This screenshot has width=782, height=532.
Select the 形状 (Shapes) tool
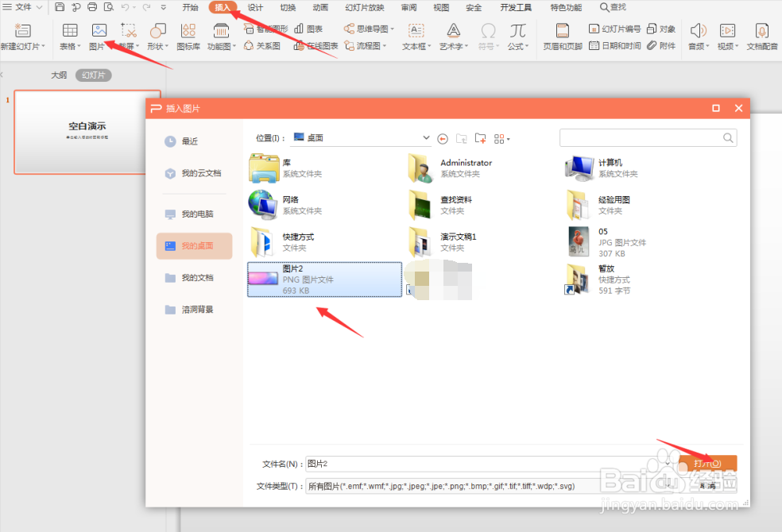tap(158, 36)
